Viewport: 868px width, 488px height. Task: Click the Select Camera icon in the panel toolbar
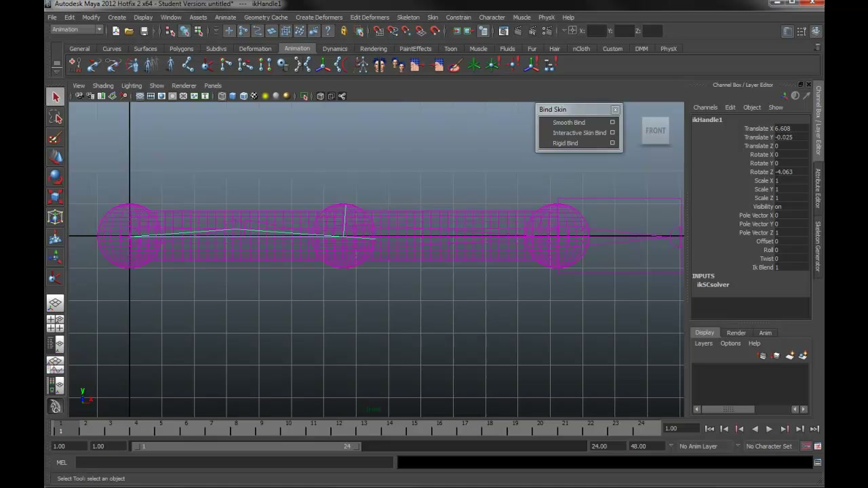[79, 96]
